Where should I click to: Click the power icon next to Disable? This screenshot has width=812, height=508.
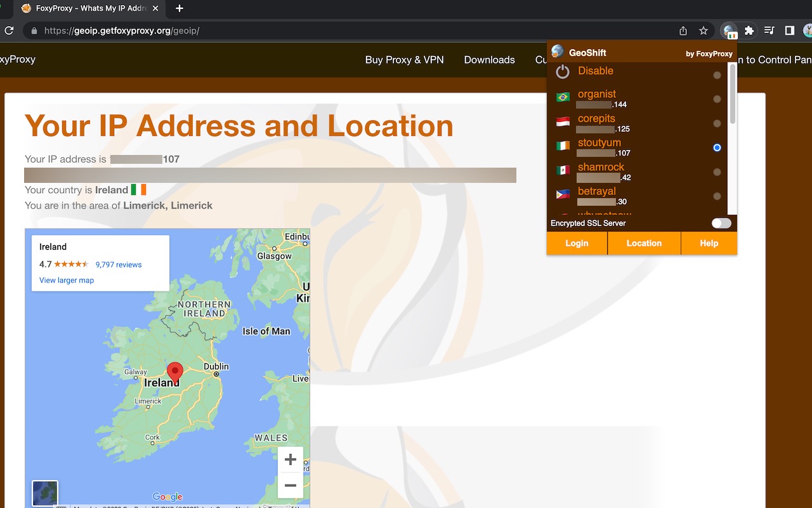[563, 72]
